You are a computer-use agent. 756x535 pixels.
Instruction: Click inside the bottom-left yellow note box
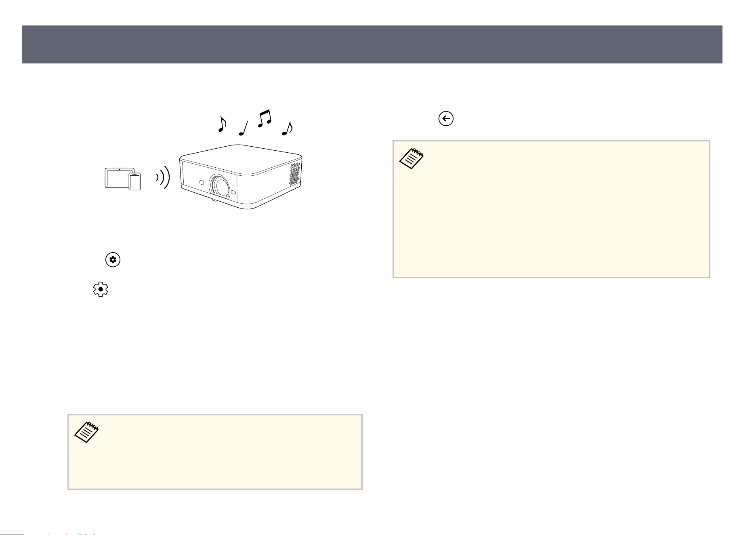215,452
